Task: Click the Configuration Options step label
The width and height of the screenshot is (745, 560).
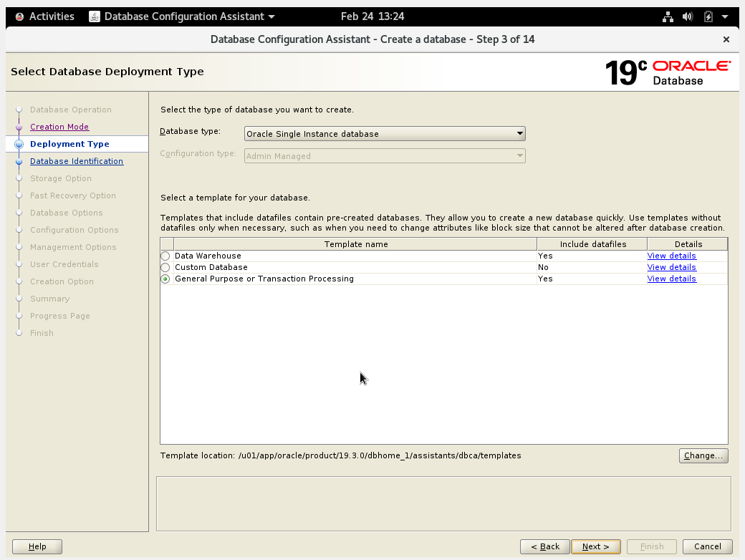Action: coord(74,230)
